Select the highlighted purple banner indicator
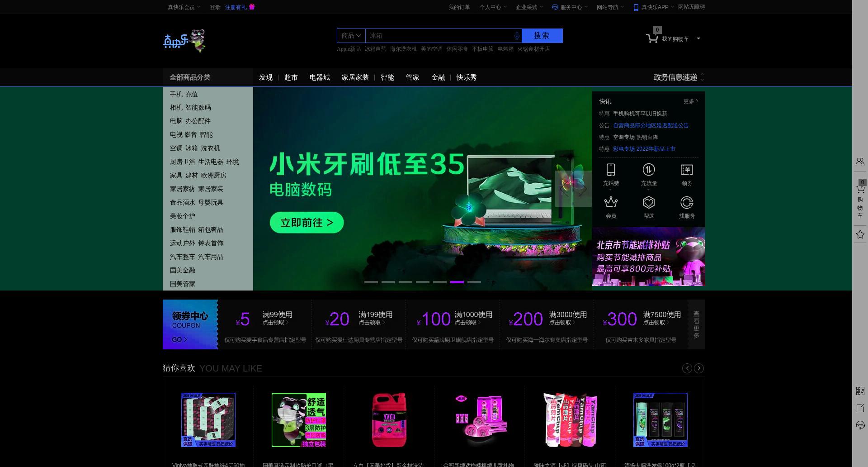The width and height of the screenshot is (868, 467). [457, 282]
